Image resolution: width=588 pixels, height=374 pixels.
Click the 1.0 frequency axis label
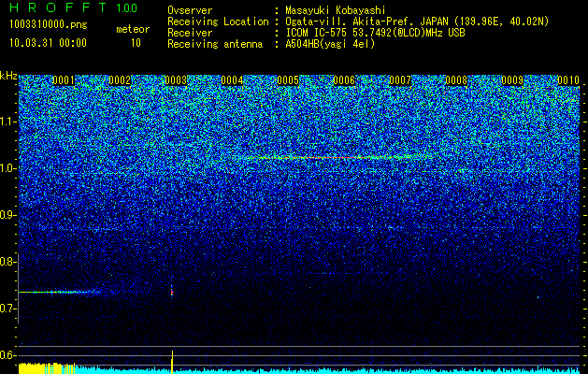coord(7,168)
